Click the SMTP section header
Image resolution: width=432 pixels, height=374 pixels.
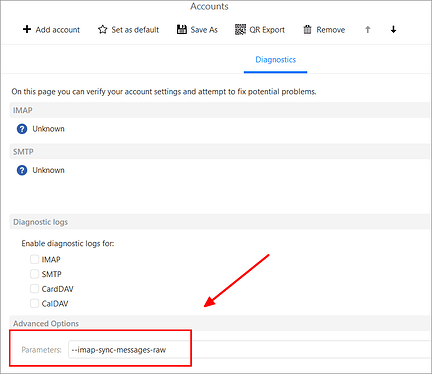pyautogui.click(x=220, y=152)
